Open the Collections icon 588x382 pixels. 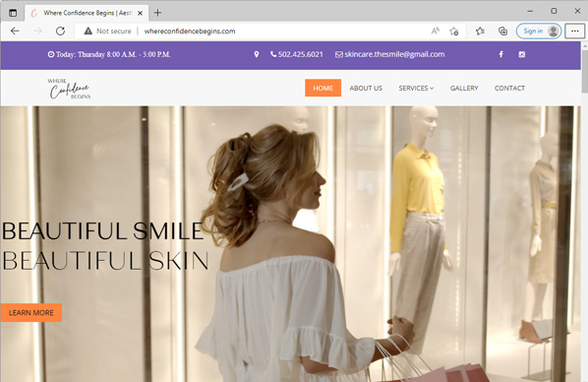[502, 32]
